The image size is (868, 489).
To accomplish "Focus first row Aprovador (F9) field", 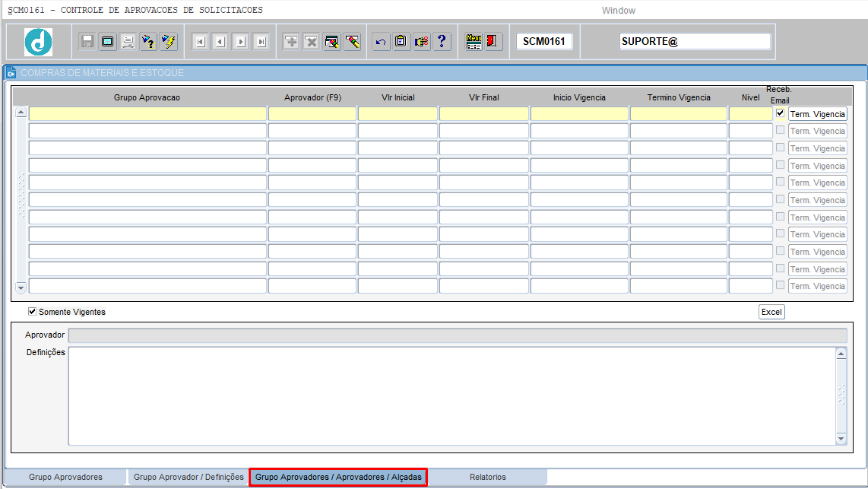I will pos(312,114).
